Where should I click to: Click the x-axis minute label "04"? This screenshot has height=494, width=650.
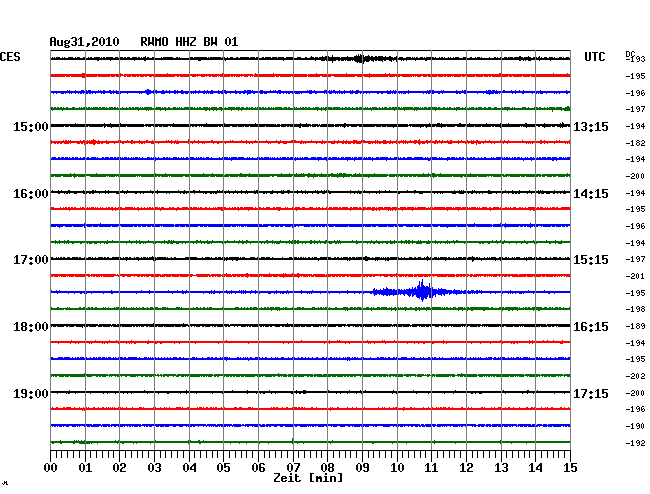pos(189,468)
